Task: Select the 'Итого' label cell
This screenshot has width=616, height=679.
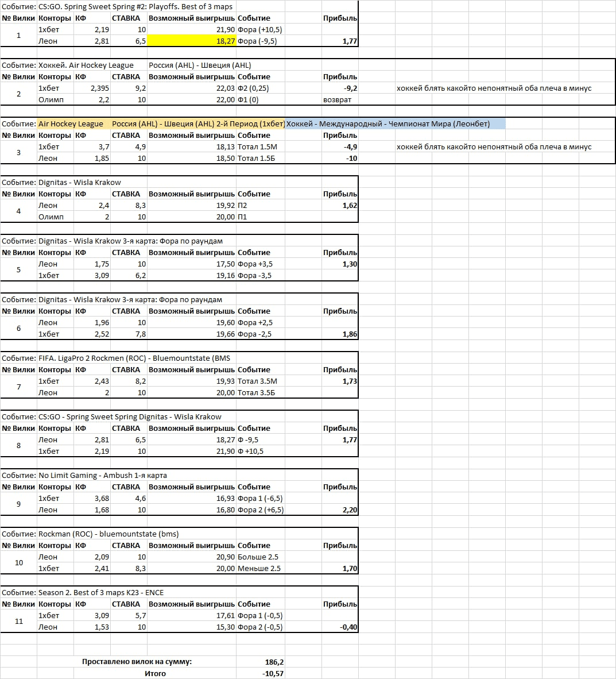Action: pos(155,673)
